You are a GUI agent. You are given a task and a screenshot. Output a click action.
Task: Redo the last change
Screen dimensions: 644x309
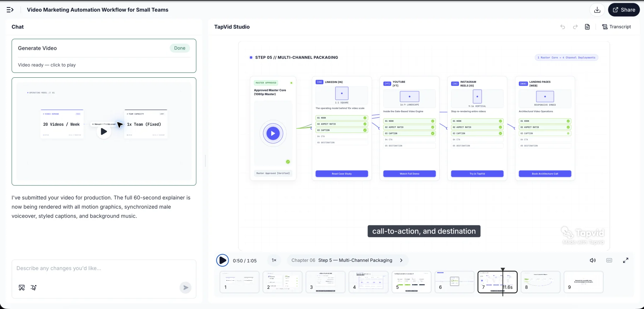click(575, 27)
